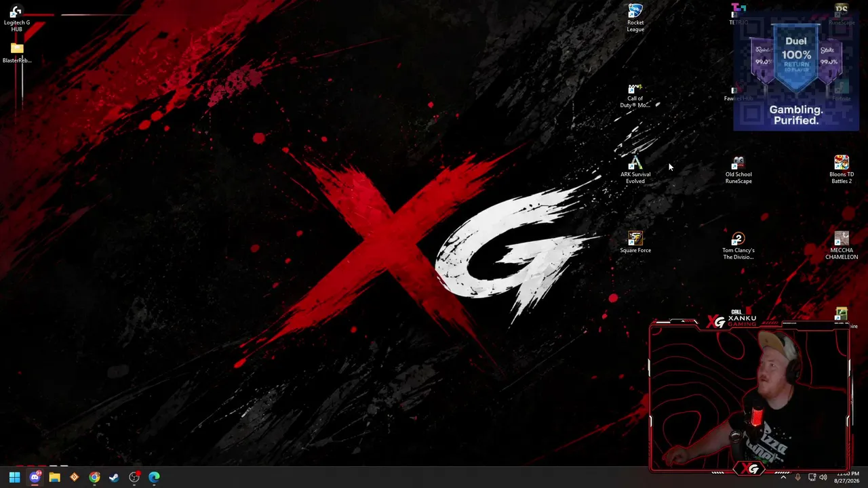
Task: Launch Old School RuneScape shortcut
Action: click(738, 170)
